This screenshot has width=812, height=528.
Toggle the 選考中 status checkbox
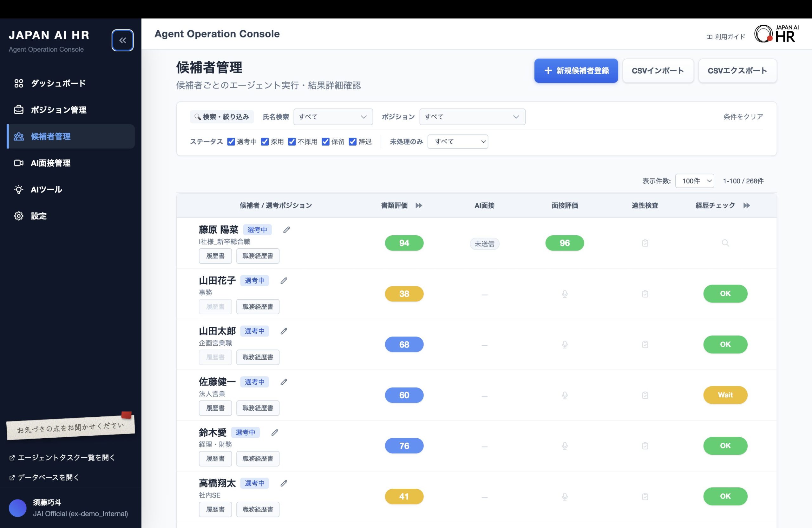(x=231, y=141)
